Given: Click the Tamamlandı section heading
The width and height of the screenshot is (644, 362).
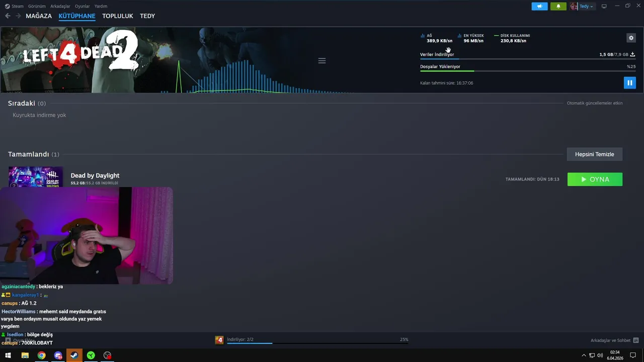Looking at the screenshot, I should pos(33,154).
